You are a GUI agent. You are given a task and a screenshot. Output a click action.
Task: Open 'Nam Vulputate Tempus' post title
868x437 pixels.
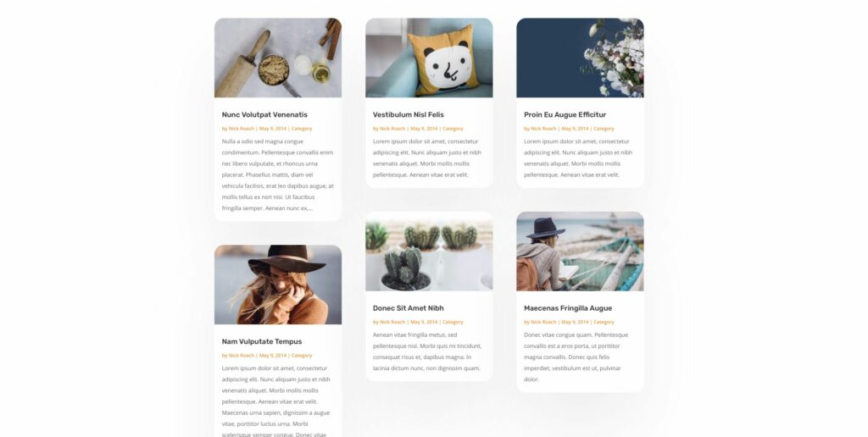[x=262, y=341]
